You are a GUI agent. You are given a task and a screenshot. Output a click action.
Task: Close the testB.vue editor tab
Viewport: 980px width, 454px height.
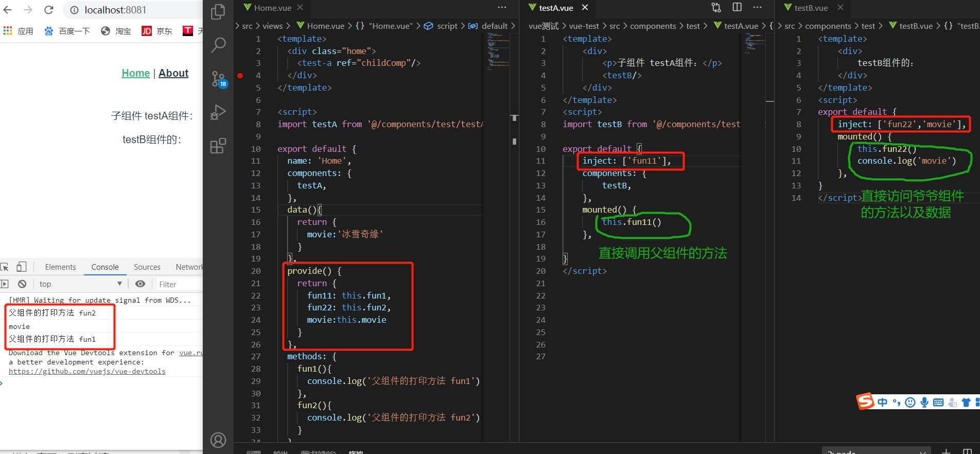pos(840,8)
